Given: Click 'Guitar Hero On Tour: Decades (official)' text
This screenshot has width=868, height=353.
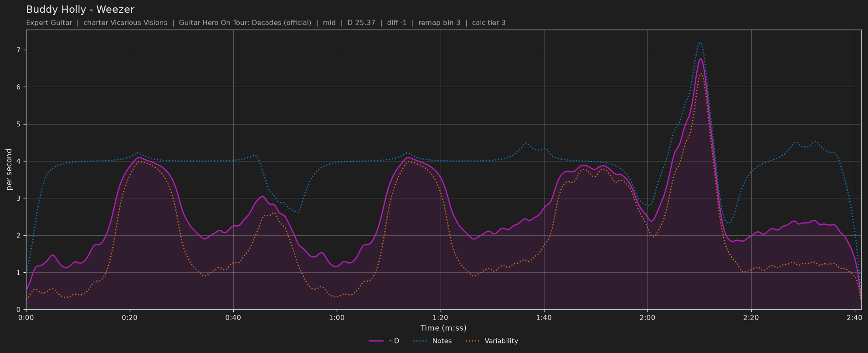Looking at the screenshot, I should click(x=245, y=22).
